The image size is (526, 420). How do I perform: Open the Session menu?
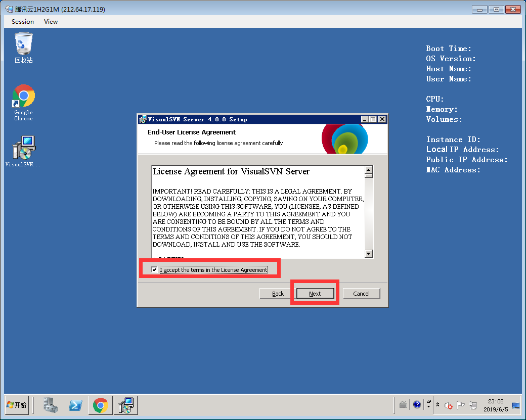click(x=22, y=21)
